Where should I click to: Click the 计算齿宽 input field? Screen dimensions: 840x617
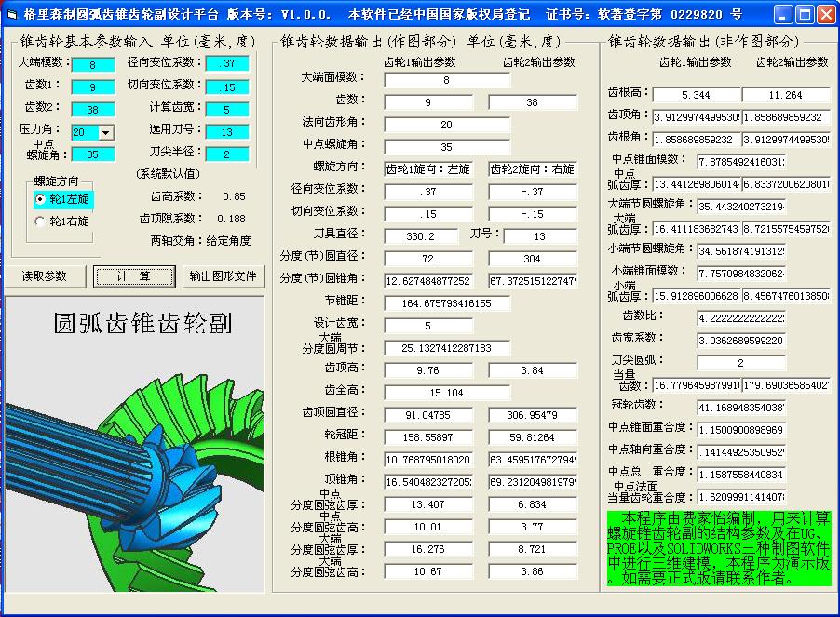click(227, 110)
